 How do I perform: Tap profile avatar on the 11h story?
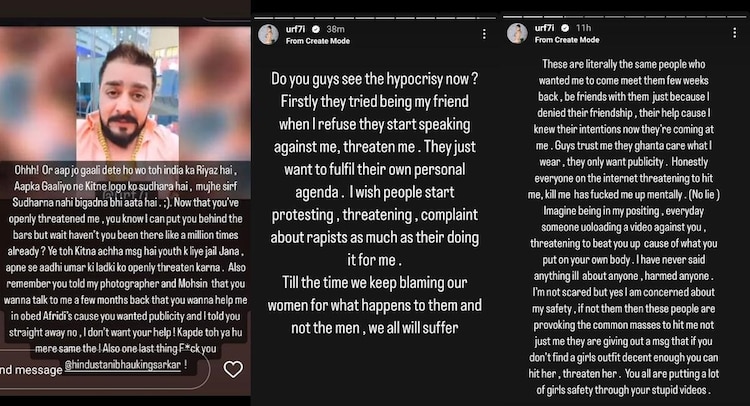pyautogui.click(x=517, y=33)
